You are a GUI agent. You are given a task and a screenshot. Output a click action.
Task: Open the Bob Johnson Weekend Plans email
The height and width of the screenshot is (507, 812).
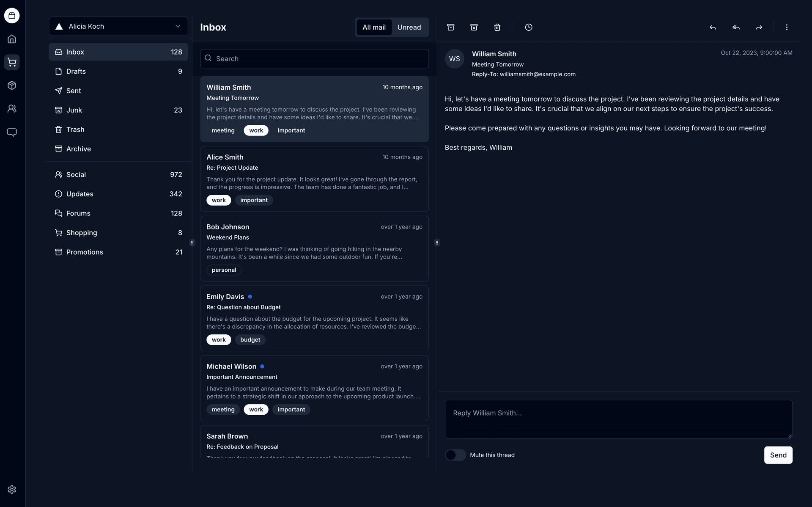coord(314,248)
